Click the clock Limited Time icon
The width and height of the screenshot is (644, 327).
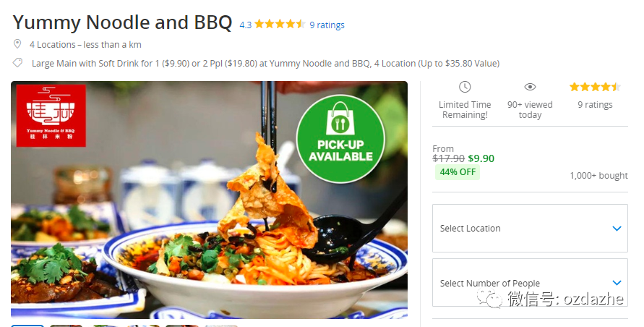tap(465, 87)
